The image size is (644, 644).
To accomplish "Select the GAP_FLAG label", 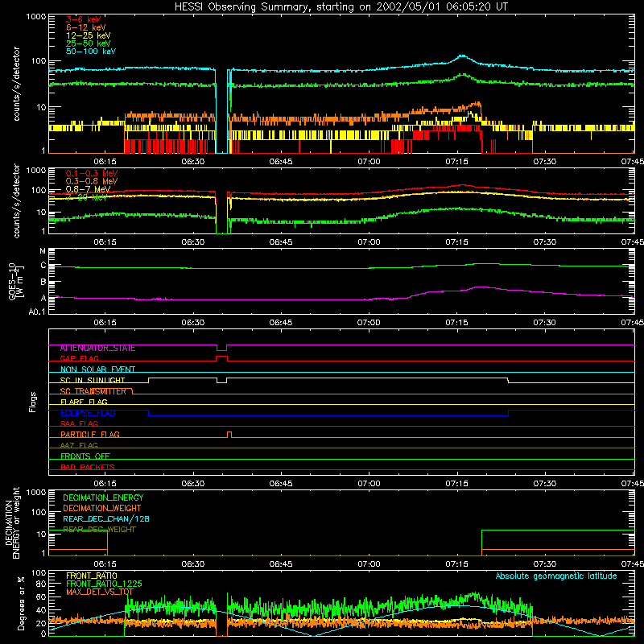I will click(x=79, y=358).
